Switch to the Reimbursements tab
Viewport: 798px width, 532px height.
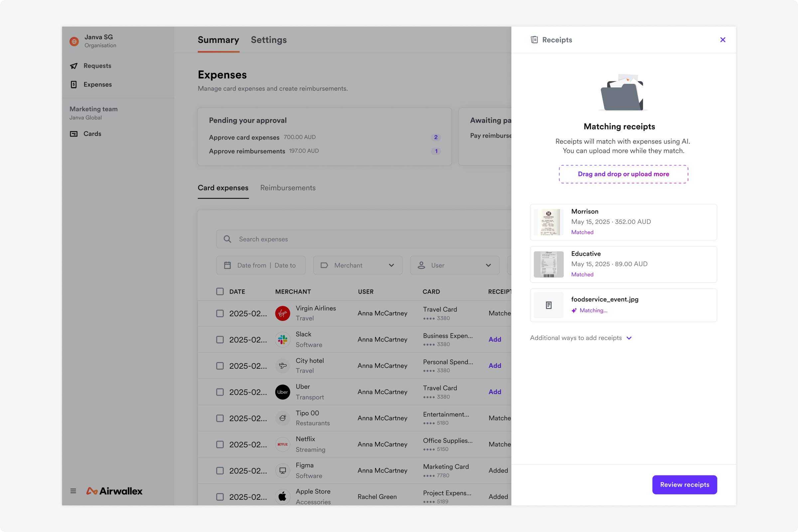point(288,188)
